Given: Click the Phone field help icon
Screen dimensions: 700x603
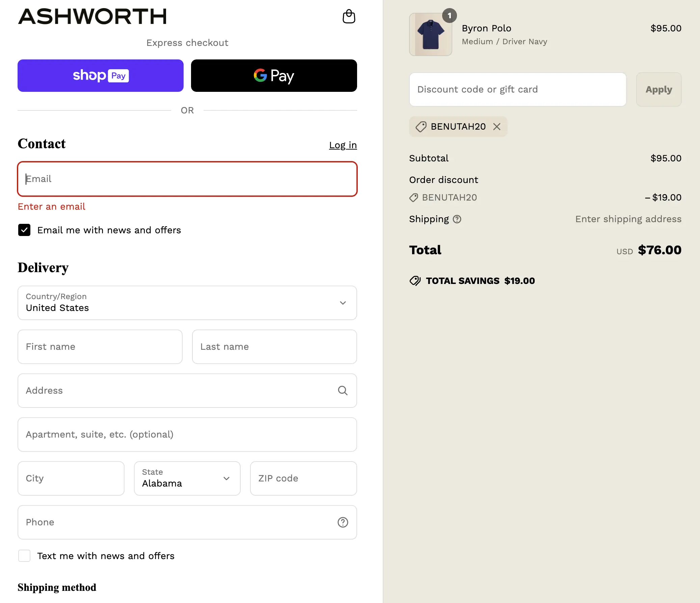Looking at the screenshot, I should tap(343, 522).
